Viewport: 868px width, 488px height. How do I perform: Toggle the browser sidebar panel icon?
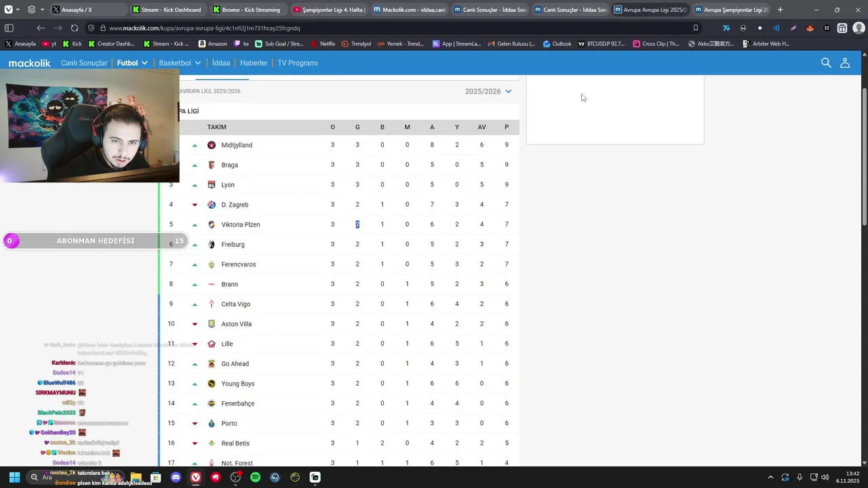click(x=9, y=28)
